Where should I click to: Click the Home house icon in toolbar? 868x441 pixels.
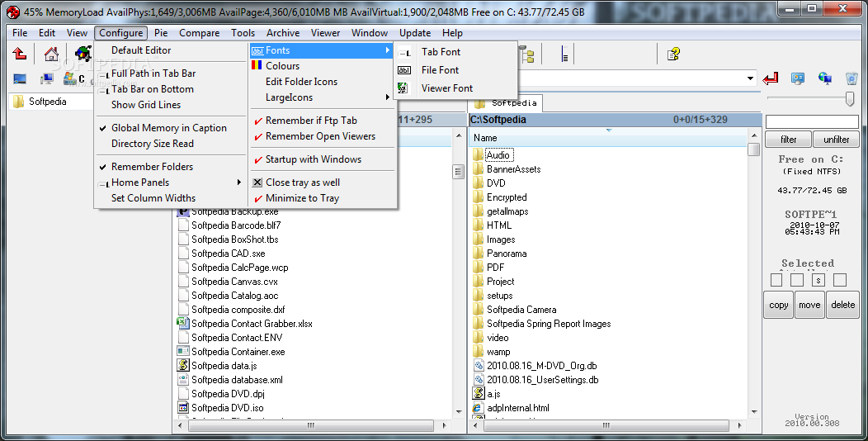51,54
